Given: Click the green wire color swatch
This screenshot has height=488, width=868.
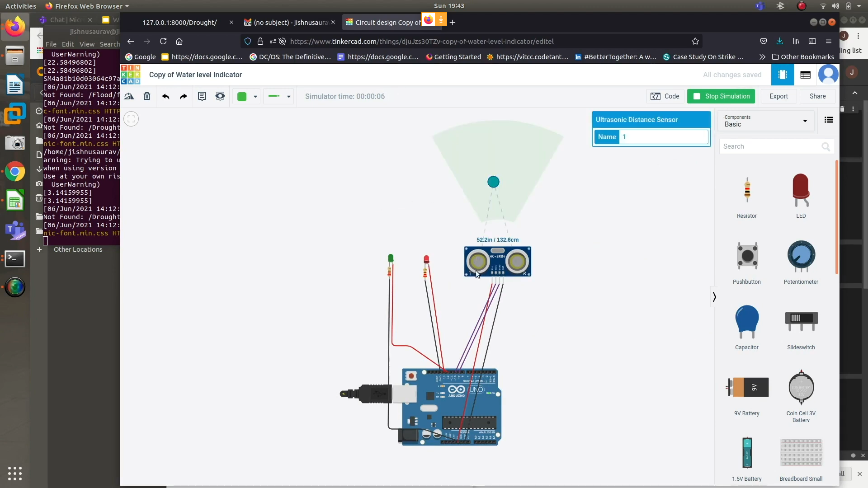Looking at the screenshot, I should 242,96.
